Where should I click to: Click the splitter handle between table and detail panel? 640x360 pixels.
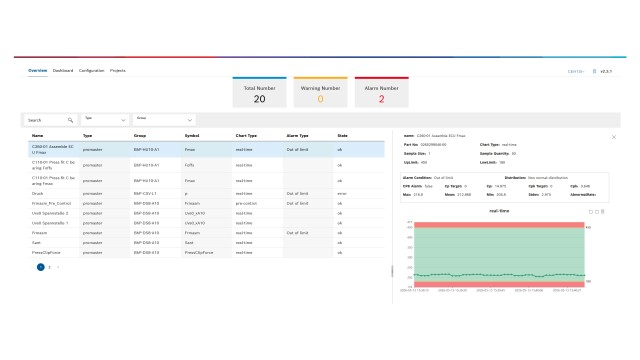coord(392,271)
